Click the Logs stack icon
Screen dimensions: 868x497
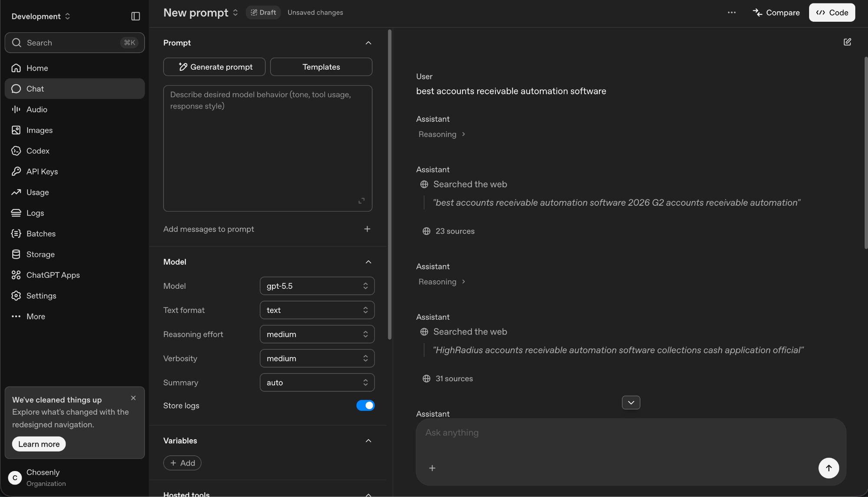pos(16,213)
